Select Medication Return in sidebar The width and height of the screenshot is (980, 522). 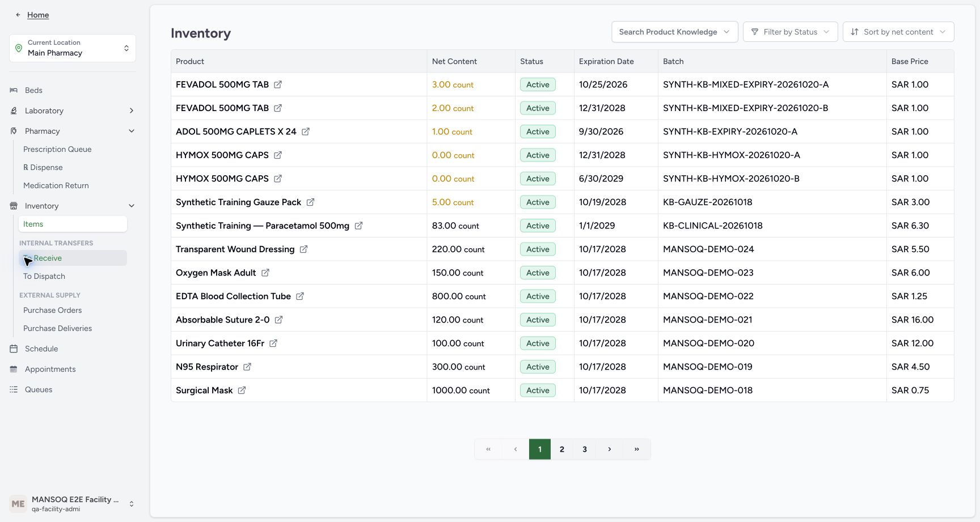(56, 185)
